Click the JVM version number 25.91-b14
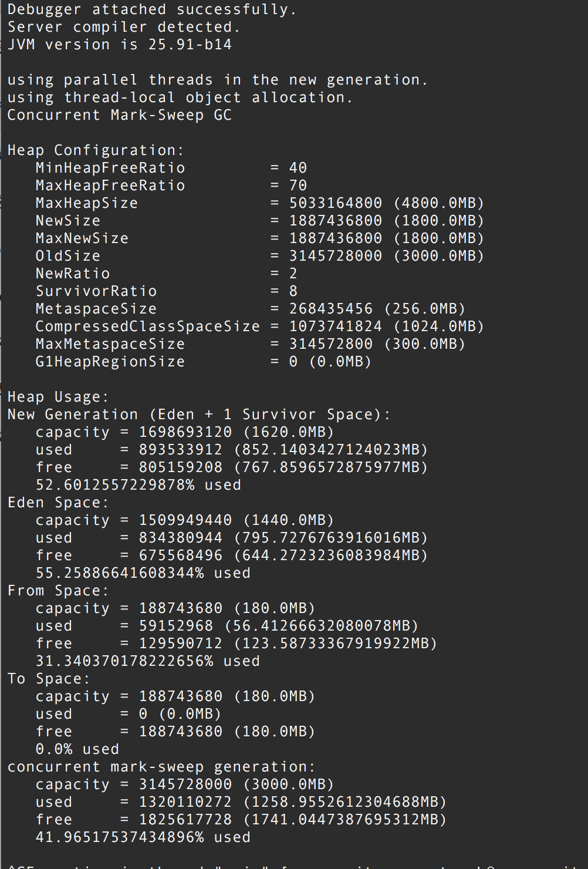588x869 pixels. pyautogui.click(x=190, y=45)
